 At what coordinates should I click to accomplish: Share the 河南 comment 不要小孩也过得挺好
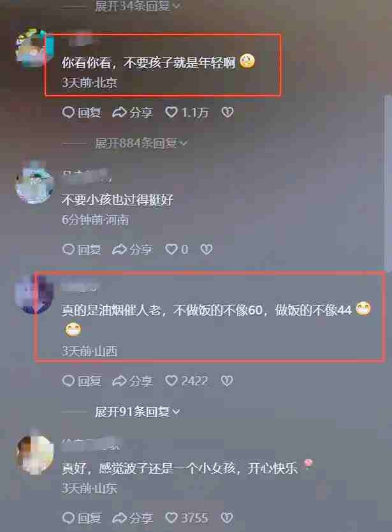pyautogui.click(x=132, y=249)
